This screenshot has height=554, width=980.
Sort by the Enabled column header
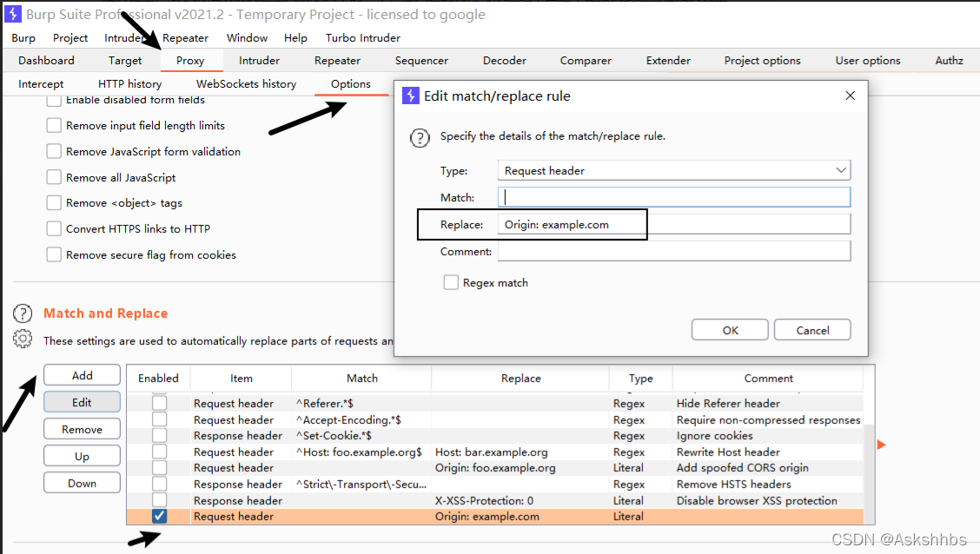pos(158,378)
